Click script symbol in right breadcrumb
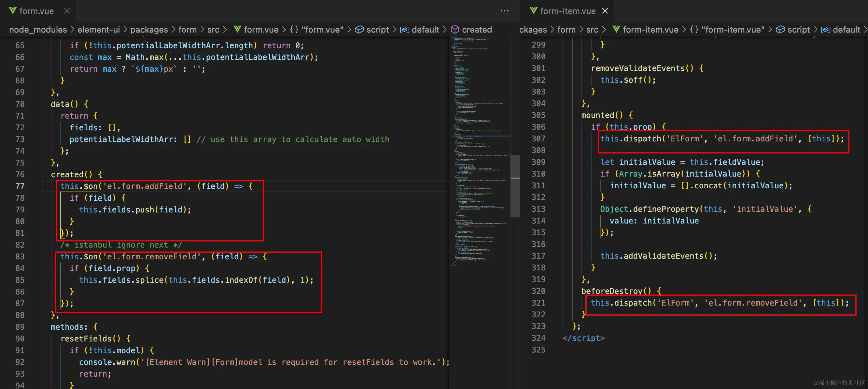The width and height of the screenshot is (868, 389). (x=799, y=30)
